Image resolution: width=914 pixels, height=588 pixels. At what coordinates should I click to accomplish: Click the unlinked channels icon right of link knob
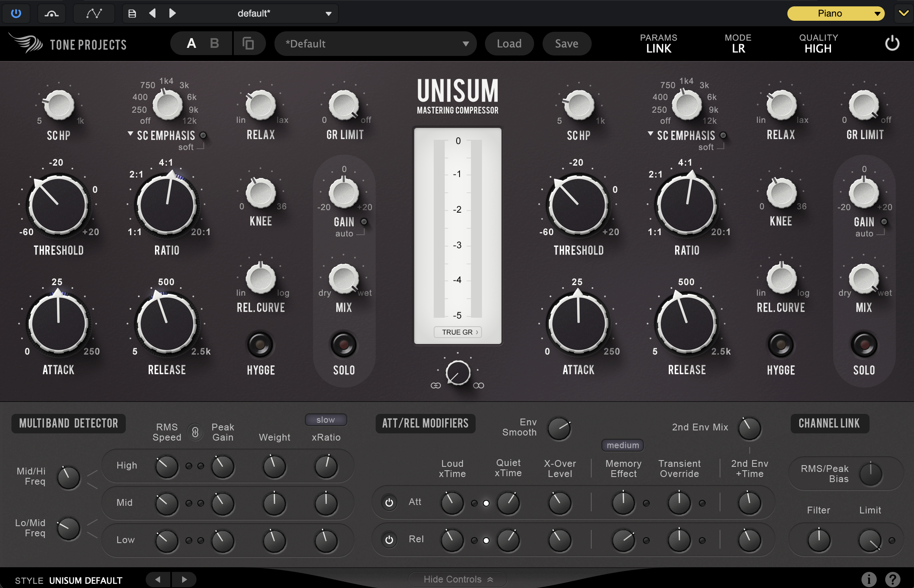(479, 386)
